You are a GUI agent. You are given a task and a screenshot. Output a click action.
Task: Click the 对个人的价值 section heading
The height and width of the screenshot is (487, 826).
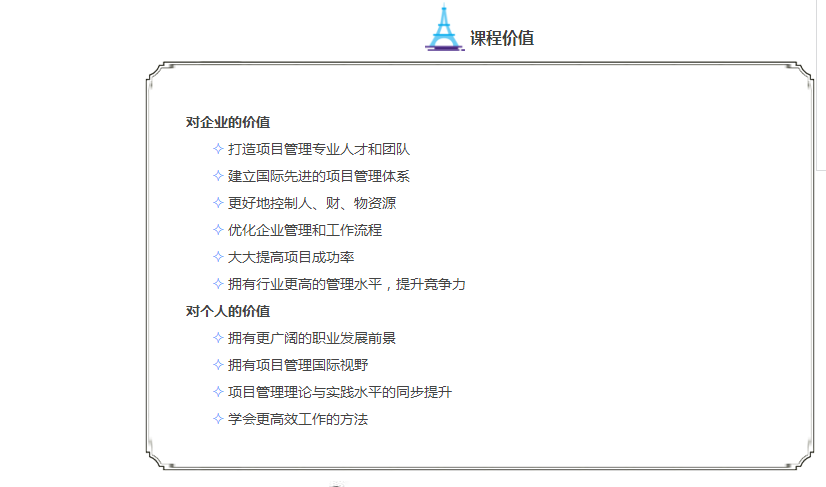tap(227, 311)
